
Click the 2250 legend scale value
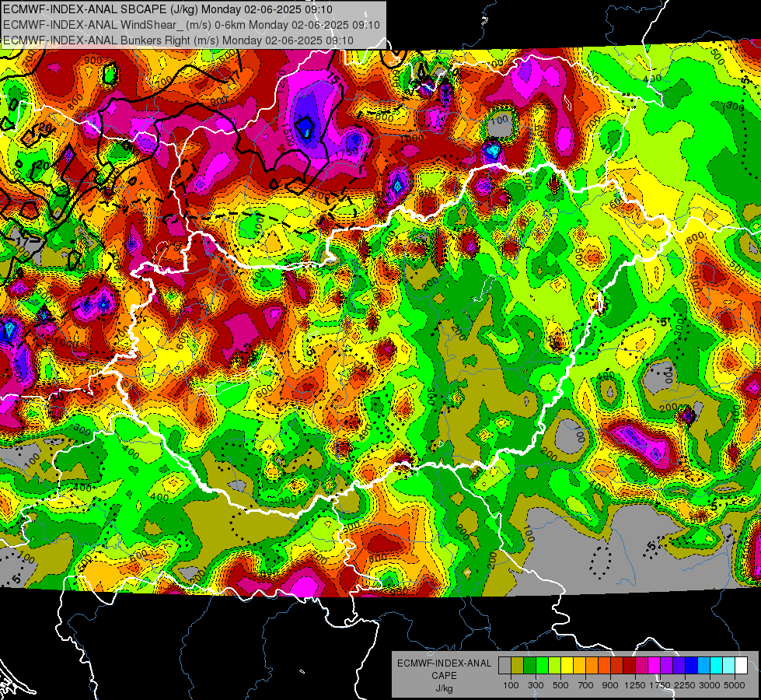[x=685, y=685]
